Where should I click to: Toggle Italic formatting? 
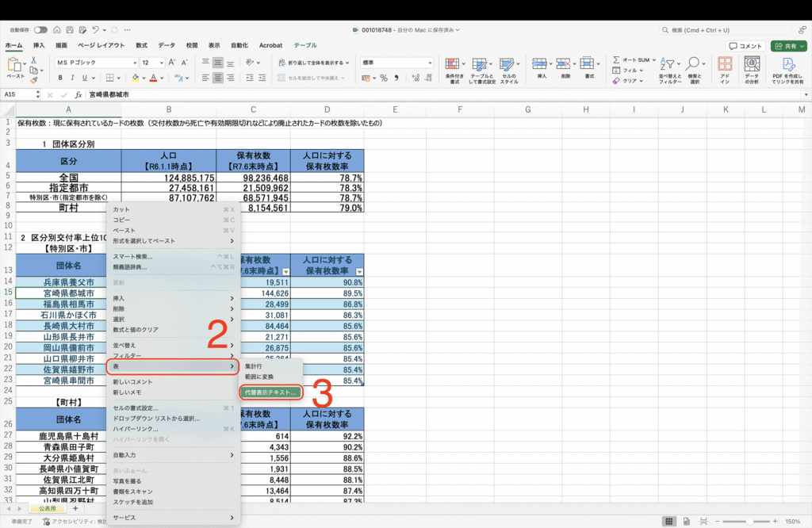(x=72, y=78)
